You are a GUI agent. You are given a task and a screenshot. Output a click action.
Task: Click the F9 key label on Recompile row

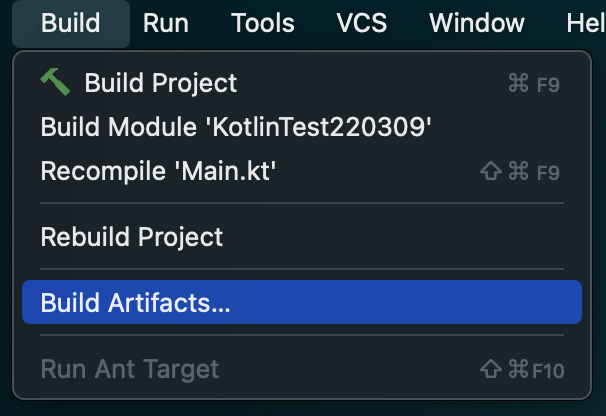548,172
